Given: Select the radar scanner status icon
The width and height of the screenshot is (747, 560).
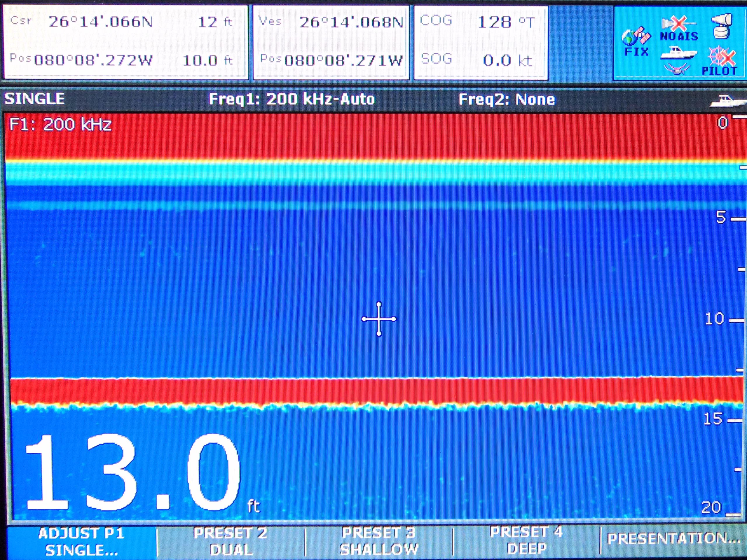Looking at the screenshot, I should tap(722, 26).
